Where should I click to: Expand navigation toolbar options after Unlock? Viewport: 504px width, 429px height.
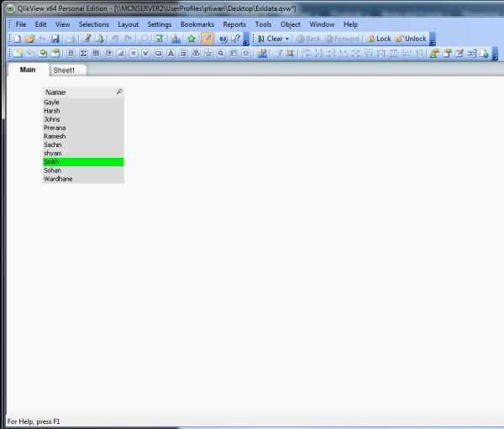433,39
